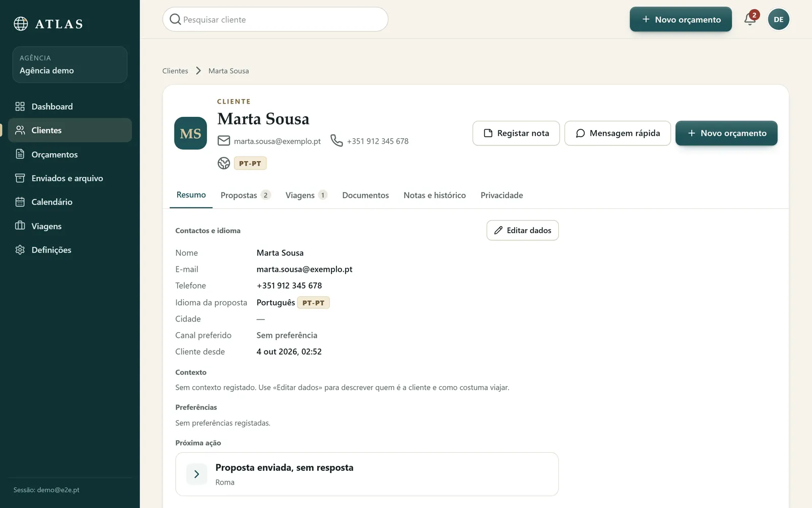Open Notas e histórico tab
The image size is (812, 508).
click(434, 196)
